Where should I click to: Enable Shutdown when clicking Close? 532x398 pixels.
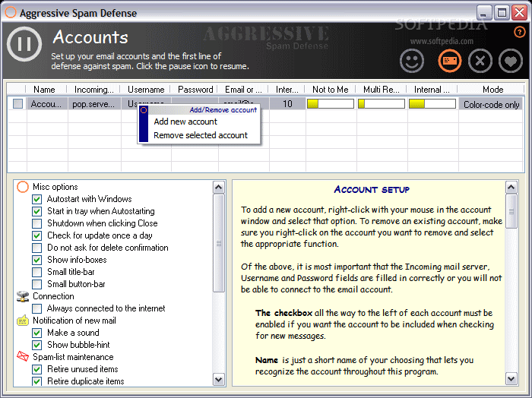[37, 223]
